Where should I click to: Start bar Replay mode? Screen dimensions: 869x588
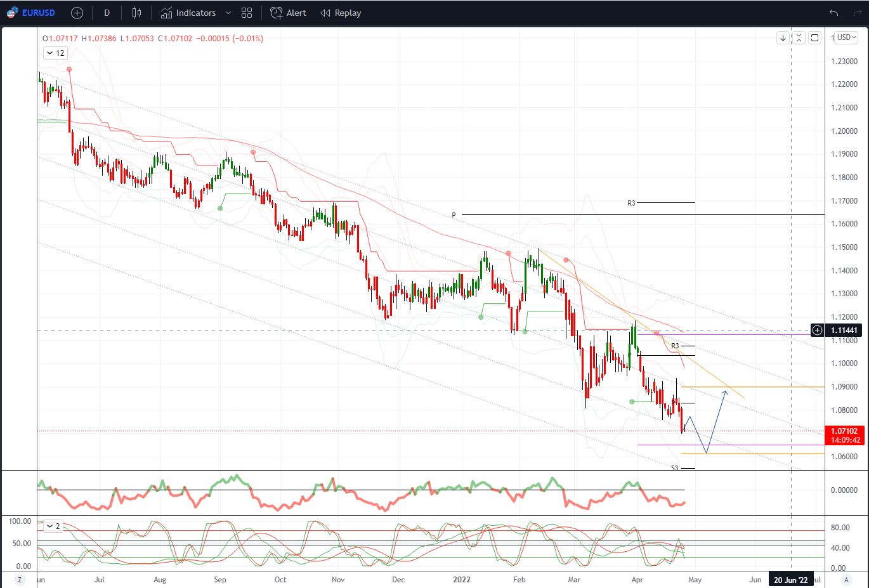tap(341, 13)
